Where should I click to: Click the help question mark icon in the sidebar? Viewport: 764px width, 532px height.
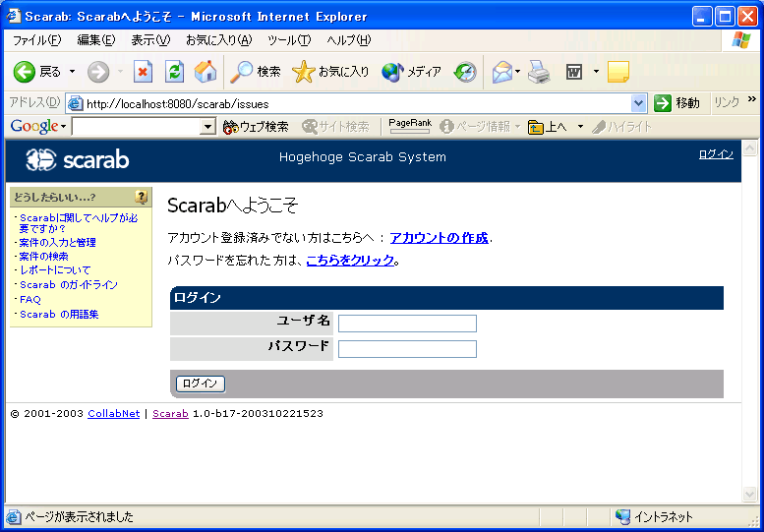pyautogui.click(x=141, y=197)
